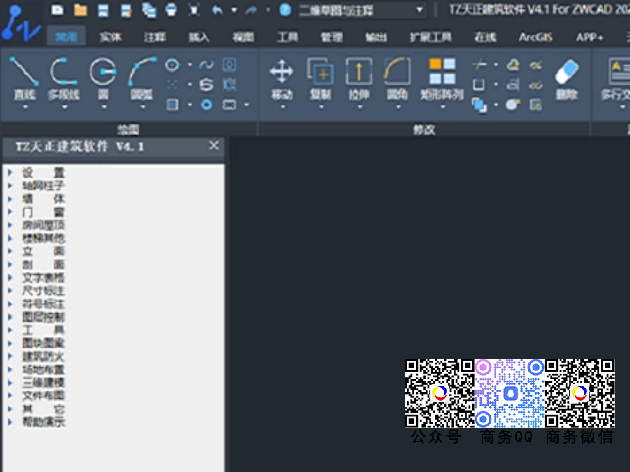The width and height of the screenshot is (630, 472).
Task: Select the 拉伸 stretch tool
Action: [359, 78]
